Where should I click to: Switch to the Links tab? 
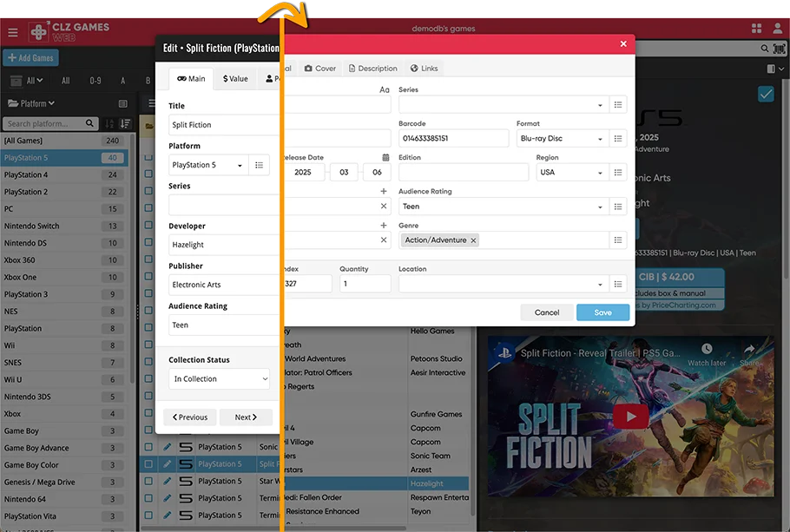point(424,69)
